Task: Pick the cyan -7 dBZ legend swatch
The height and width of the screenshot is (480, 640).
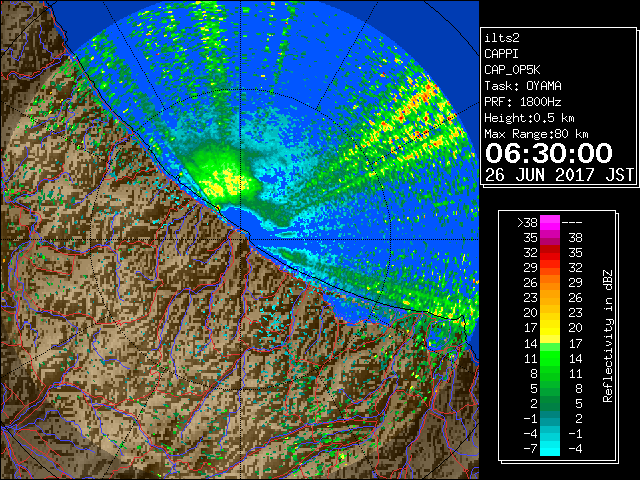Action: tap(550, 449)
